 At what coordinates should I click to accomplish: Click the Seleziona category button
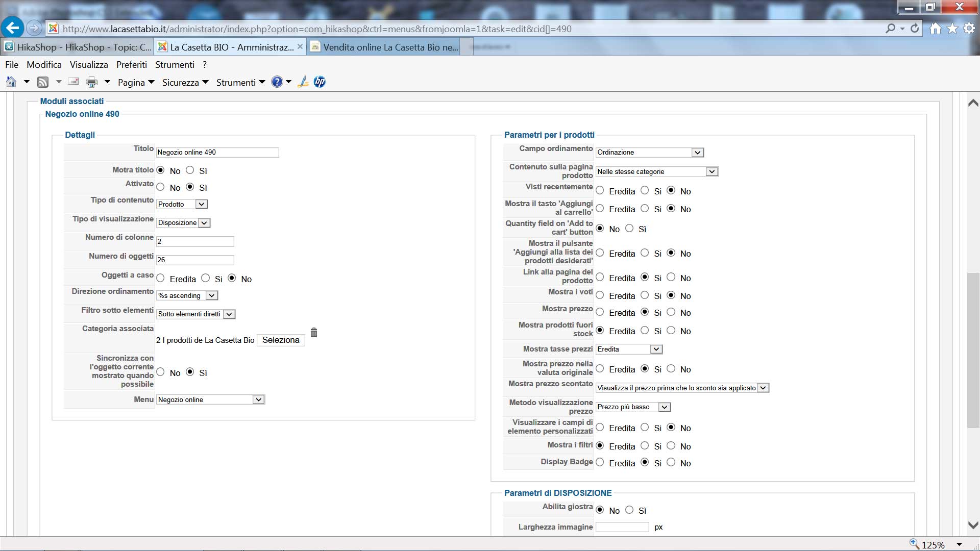[281, 340]
